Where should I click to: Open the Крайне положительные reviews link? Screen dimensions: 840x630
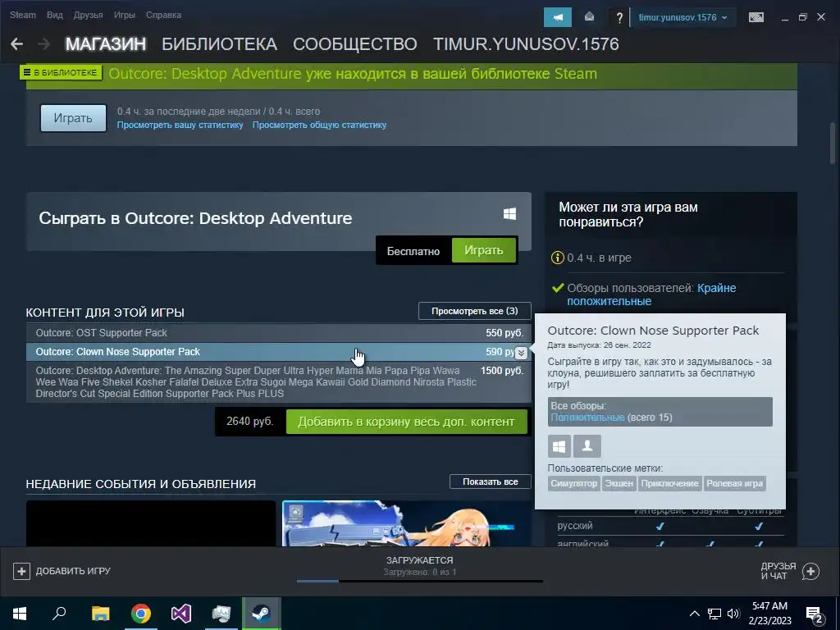pos(651,294)
